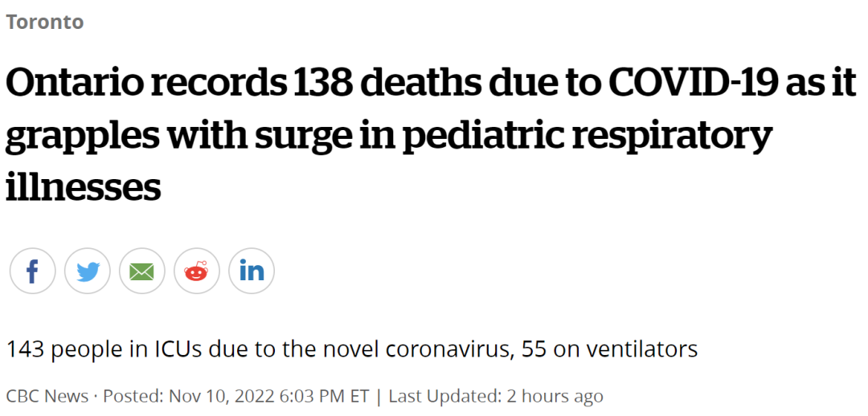Click the 6:03 PM ET time
Screen dimensions: 868x416
click(x=324, y=396)
